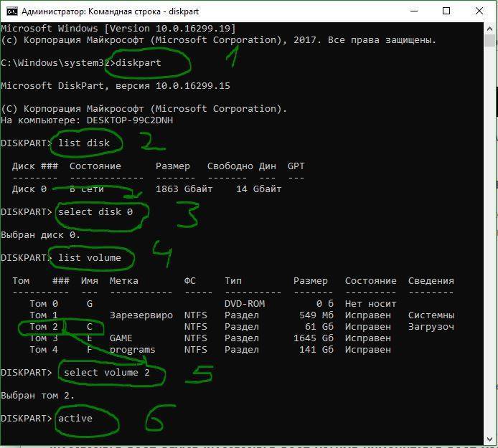This screenshot has width=498, height=448.
Task: Click the 'ФС' column header
Action: tap(190, 281)
